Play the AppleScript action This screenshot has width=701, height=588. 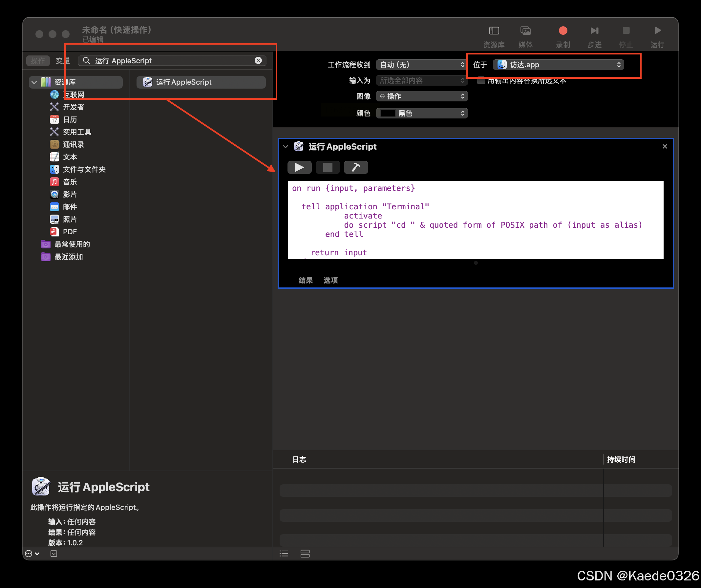point(299,167)
